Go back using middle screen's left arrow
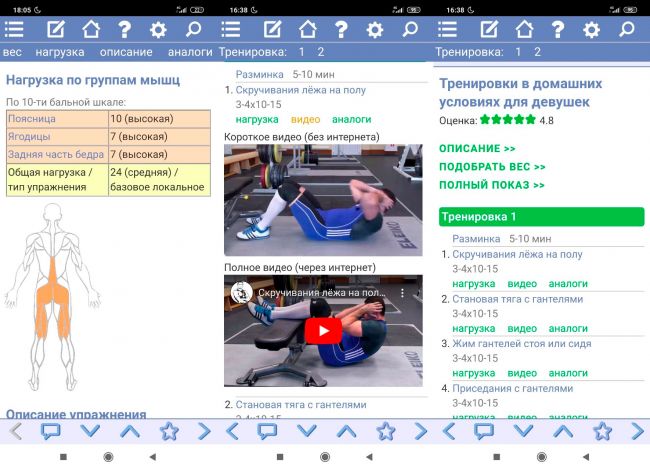 pos(232,431)
